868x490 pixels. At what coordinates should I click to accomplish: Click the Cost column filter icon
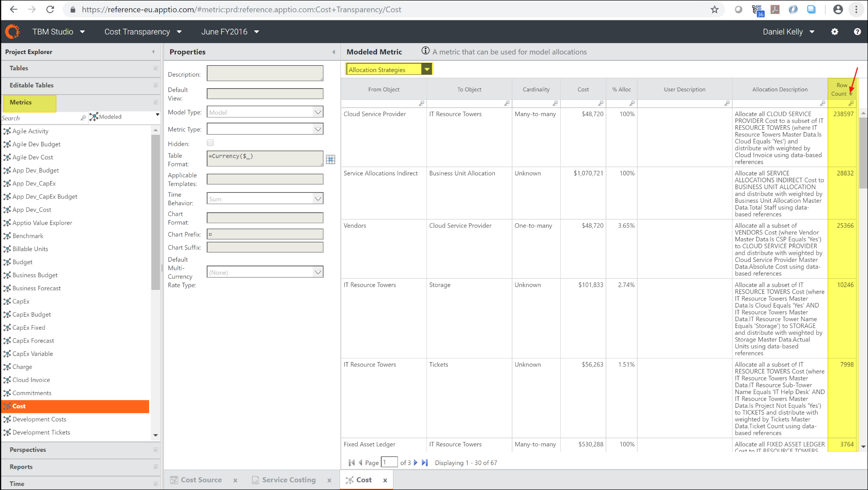601,103
